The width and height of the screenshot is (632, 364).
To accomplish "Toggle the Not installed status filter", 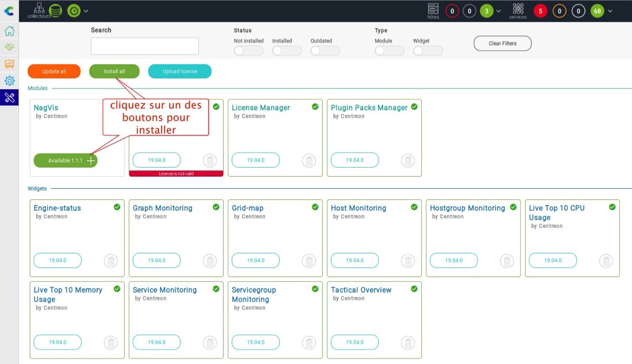I will [248, 51].
